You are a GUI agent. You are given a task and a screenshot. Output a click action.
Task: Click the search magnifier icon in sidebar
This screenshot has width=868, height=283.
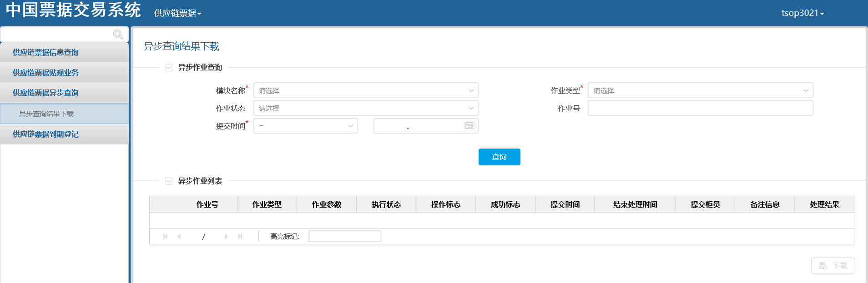[118, 35]
